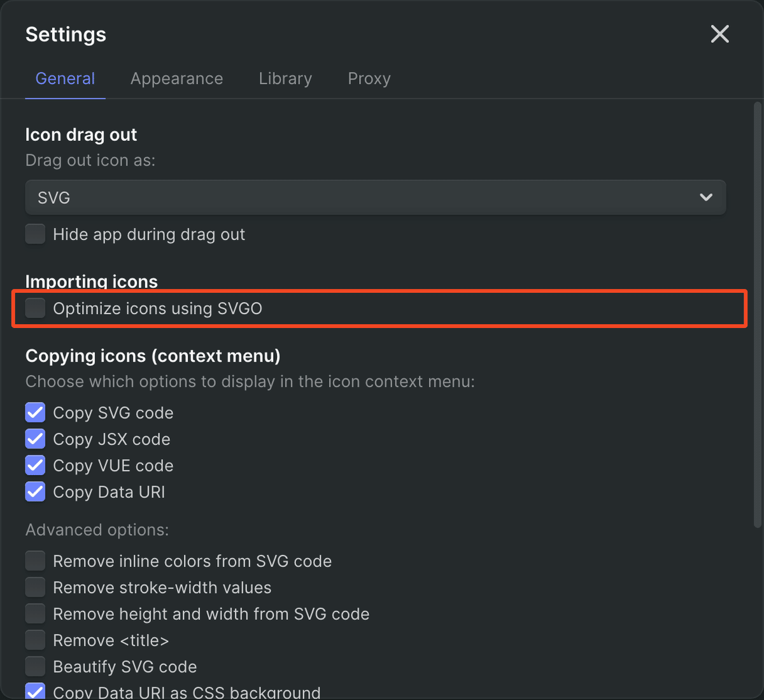The image size is (764, 700).
Task: Enable Optimize icons using SVGO
Action: [x=35, y=308]
